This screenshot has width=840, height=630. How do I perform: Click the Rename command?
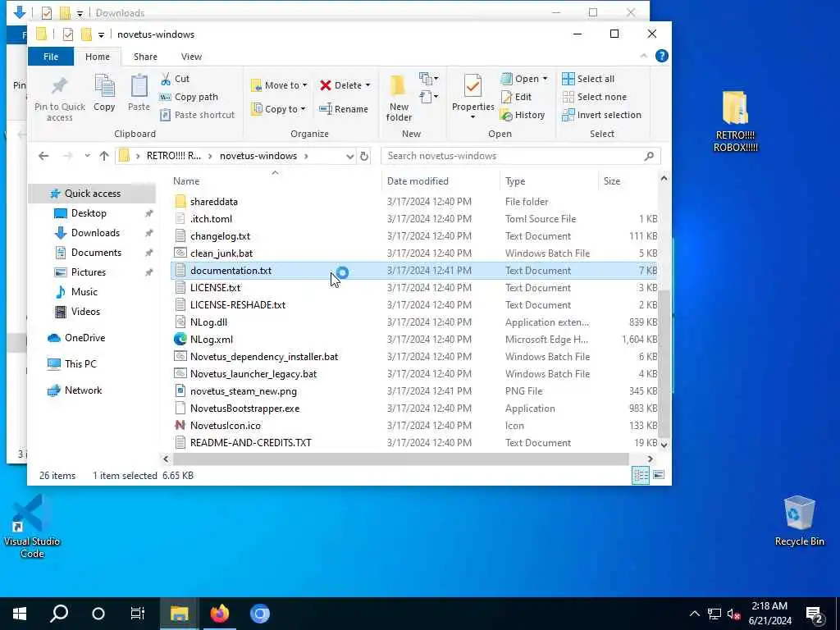point(344,109)
